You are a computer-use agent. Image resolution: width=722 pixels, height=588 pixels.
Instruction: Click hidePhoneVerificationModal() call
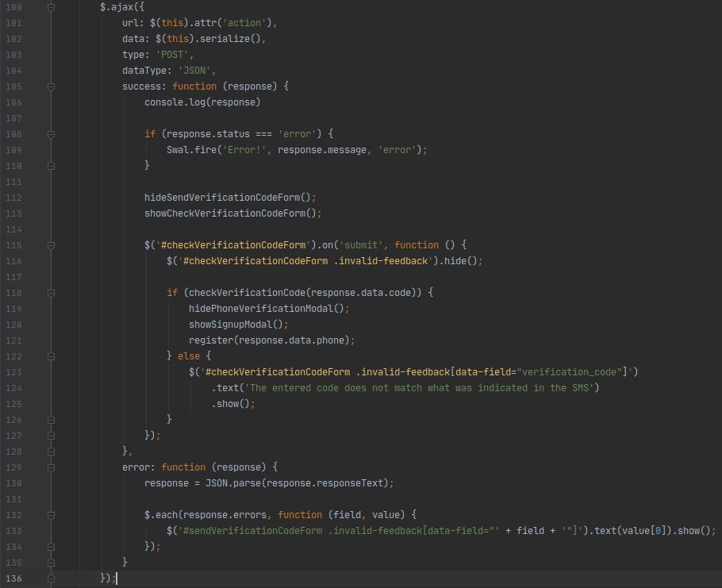click(x=269, y=309)
